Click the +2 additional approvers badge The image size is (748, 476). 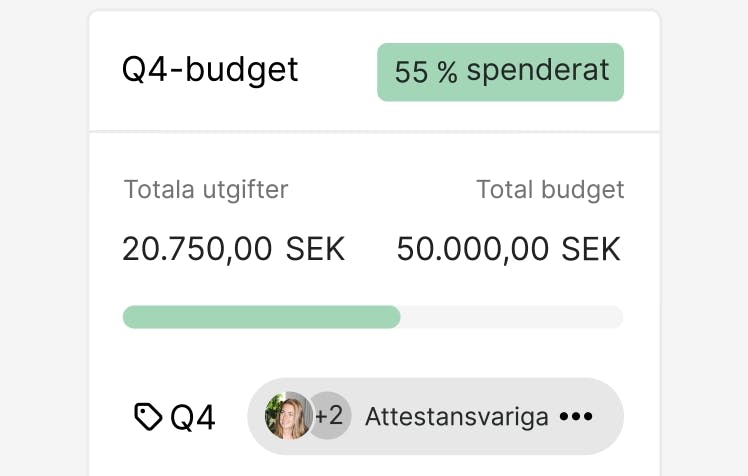tap(329, 416)
